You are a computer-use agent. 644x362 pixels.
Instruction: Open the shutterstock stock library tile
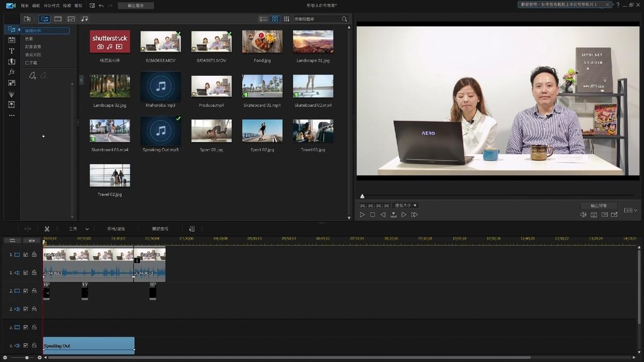[110, 42]
